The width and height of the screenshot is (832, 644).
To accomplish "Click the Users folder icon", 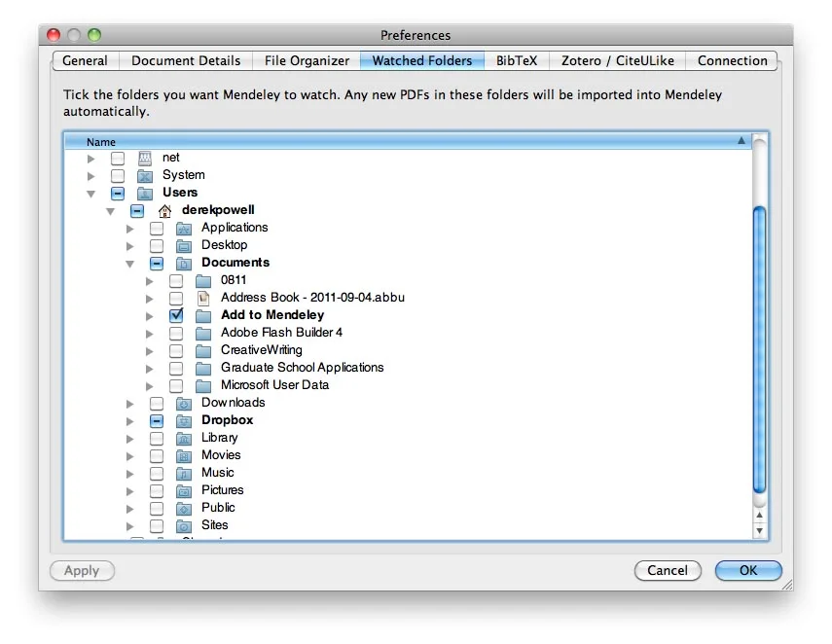I will pos(145,193).
